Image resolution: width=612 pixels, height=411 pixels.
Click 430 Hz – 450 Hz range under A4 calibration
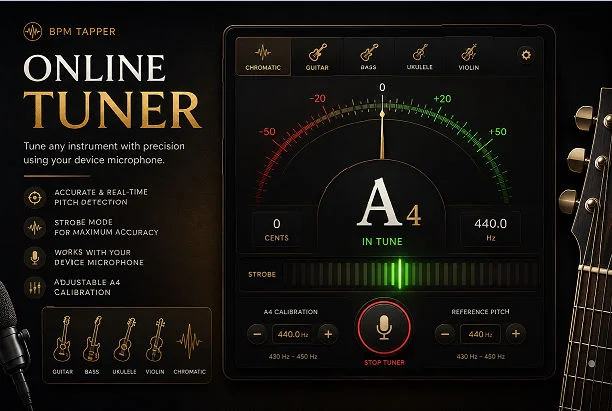293,356
